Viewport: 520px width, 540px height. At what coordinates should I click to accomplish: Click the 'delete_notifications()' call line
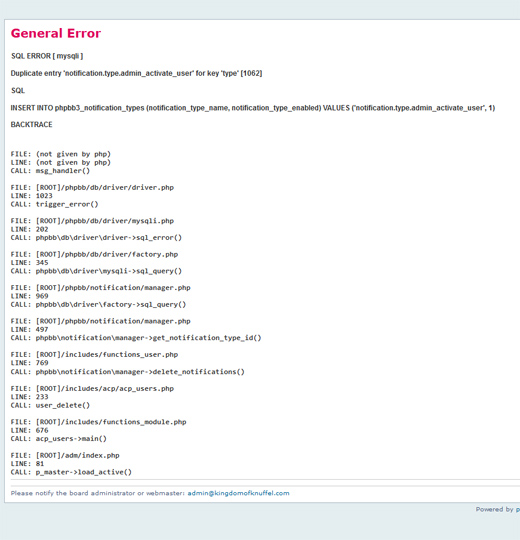pyautogui.click(x=127, y=372)
